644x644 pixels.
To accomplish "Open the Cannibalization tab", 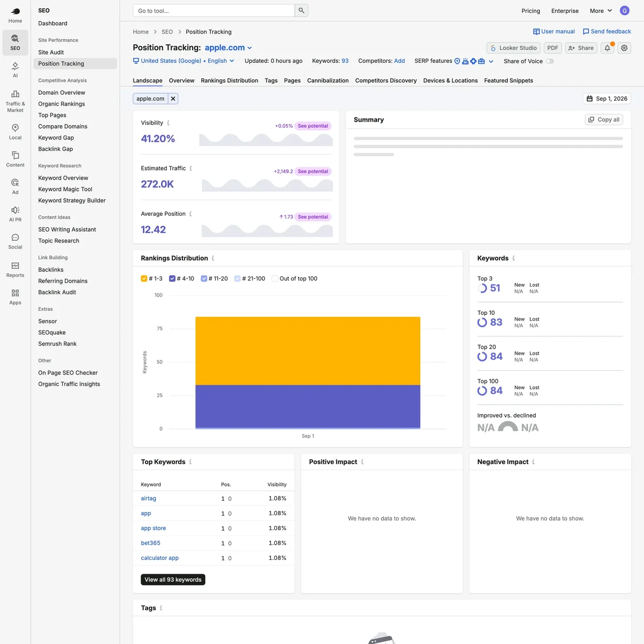I will click(328, 80).
